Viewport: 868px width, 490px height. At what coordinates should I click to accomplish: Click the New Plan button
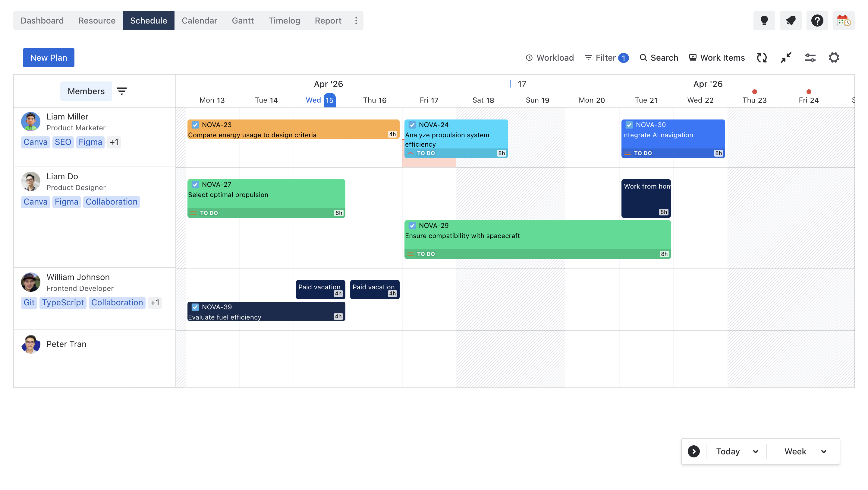(x=49, y=58)
